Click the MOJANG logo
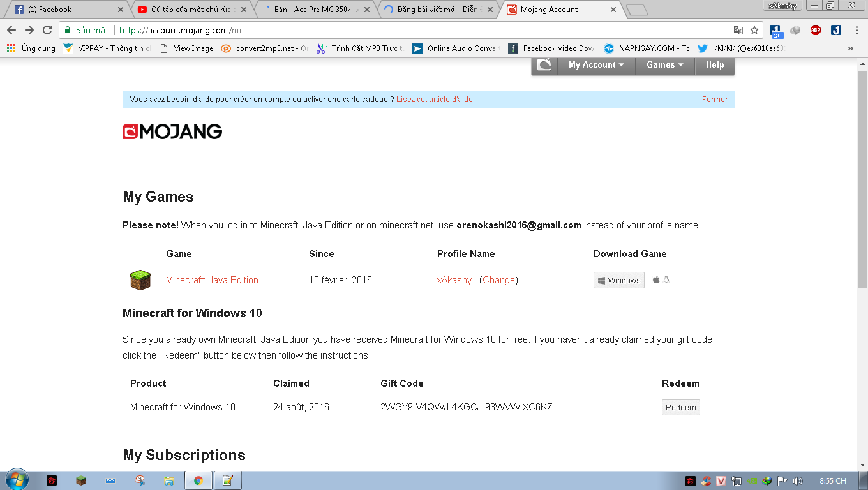 (x=172, y=131)
